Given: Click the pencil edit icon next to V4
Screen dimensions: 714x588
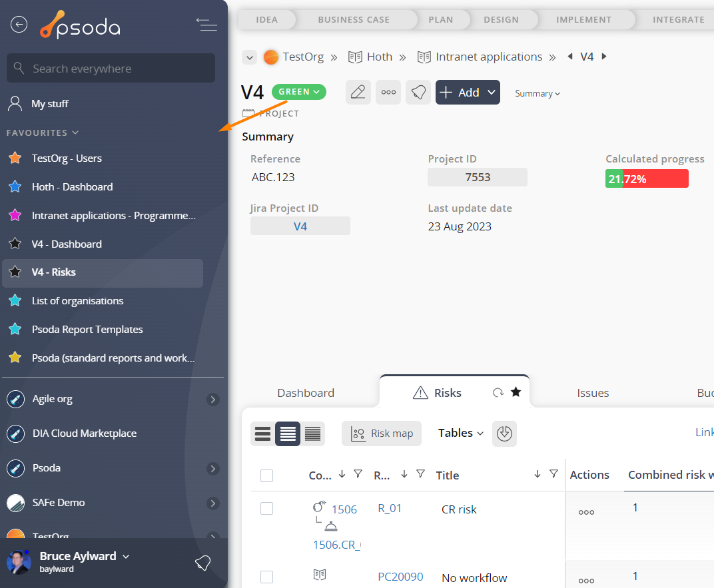Looking at the screenshot, I should pyautogui.click(x=358, y=93).
